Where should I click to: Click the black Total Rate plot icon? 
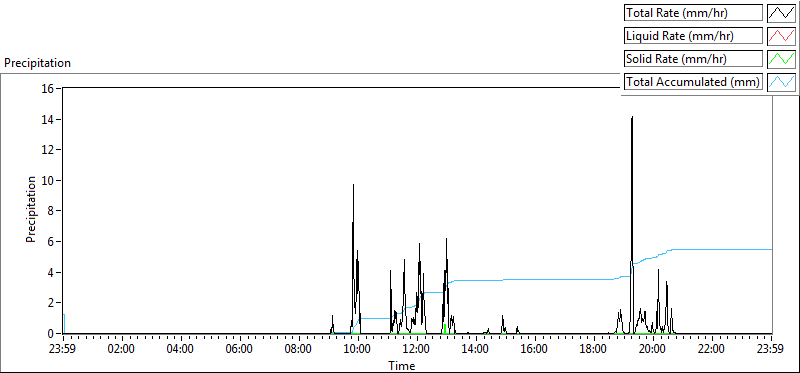click(x=782, y=13)
